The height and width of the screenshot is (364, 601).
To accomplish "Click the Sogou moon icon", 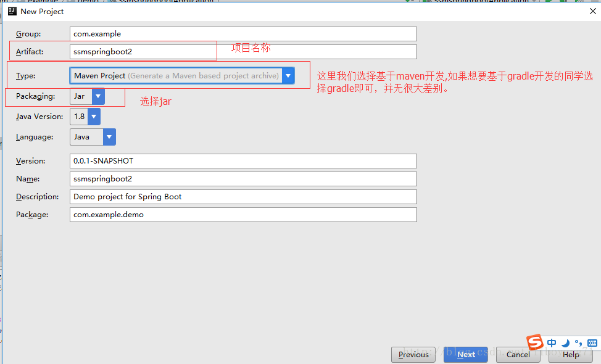I will [x=565, y=343].
